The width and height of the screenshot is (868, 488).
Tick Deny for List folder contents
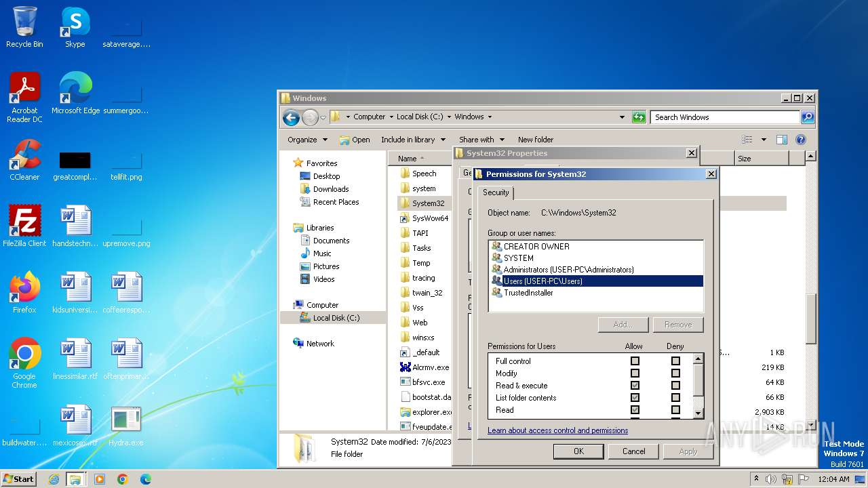675,398
